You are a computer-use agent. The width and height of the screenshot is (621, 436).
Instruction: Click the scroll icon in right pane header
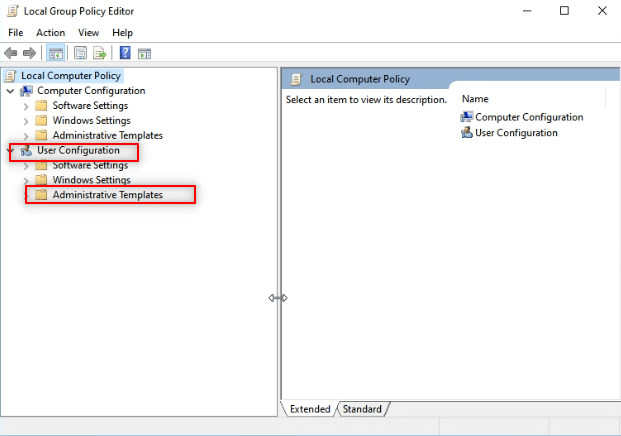(296, 79)
